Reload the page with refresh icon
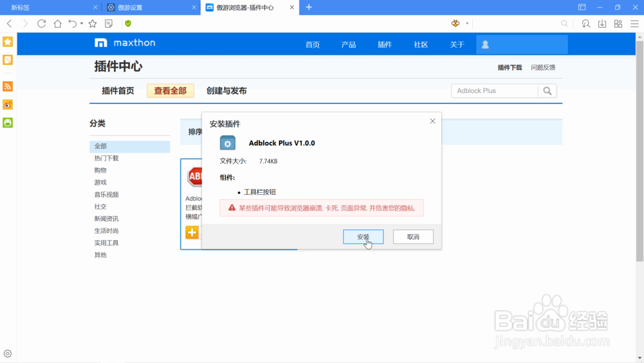The width and height of the screenshot is (644, 363). point(41,23)
